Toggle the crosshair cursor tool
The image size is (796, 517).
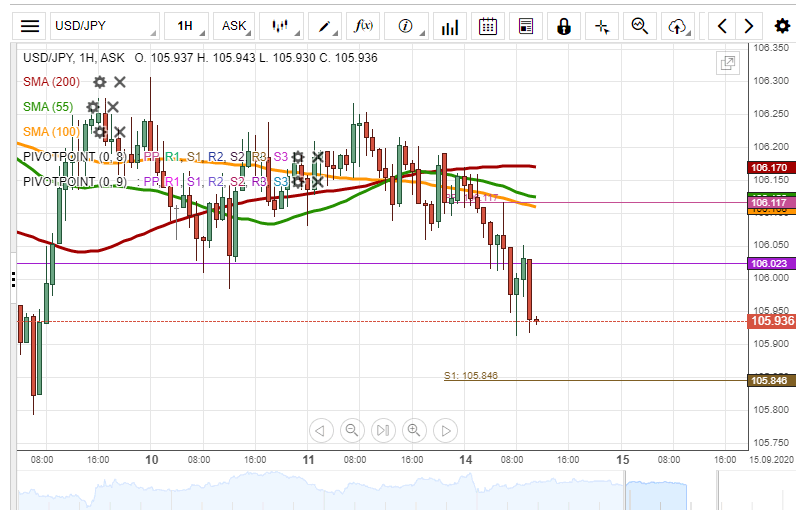pos(601,26)
